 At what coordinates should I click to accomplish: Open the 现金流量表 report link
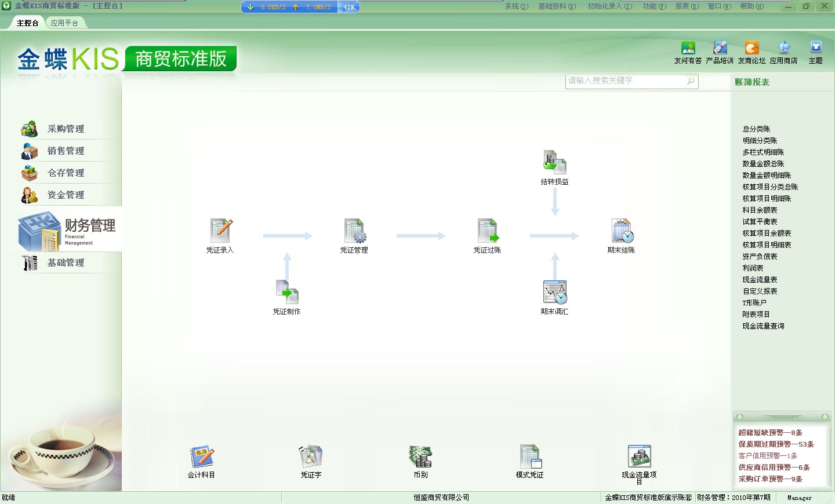click(760, 280)
